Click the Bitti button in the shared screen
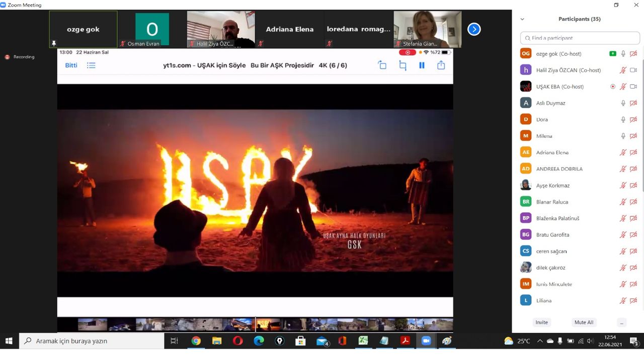Viewport: 644px width, 362px height. pyautogui.click(x=71, y=65)
